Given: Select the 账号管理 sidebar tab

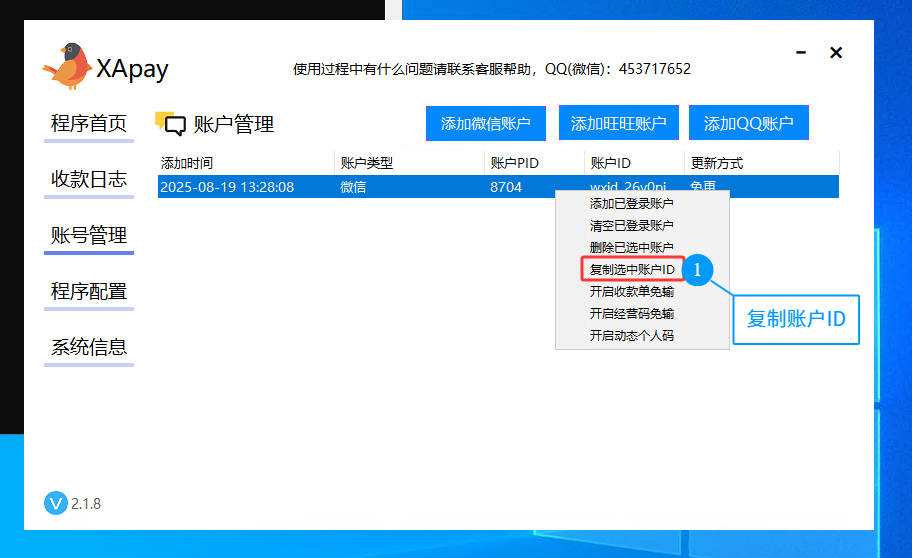Looking at the screenshot, I should (89, 236).
